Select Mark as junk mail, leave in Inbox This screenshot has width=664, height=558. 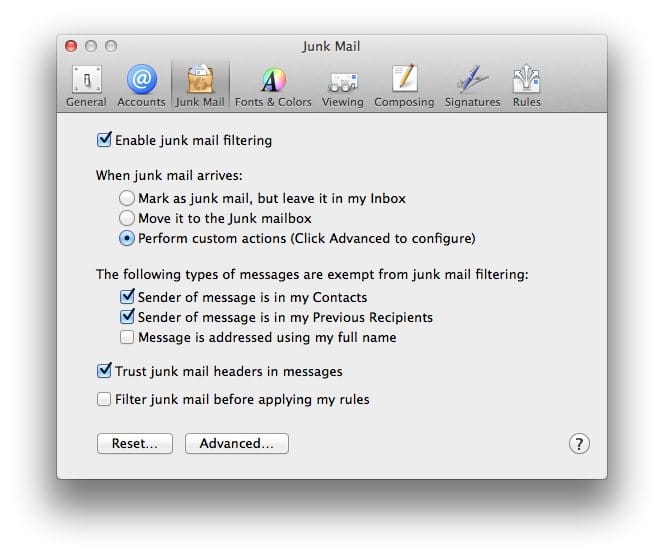point(127,198)
